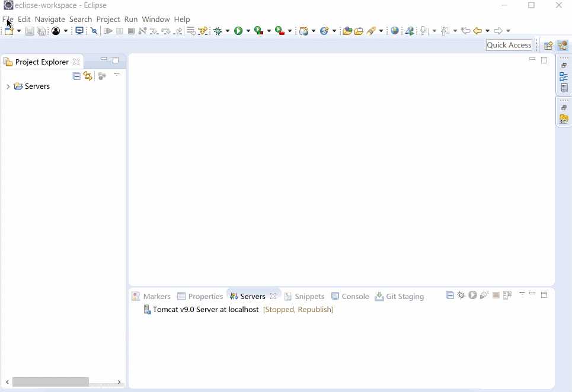Toggle Link with Editor in Project Explorer
The height and width of the screenshot is (392, 572).
coord(88,76)
